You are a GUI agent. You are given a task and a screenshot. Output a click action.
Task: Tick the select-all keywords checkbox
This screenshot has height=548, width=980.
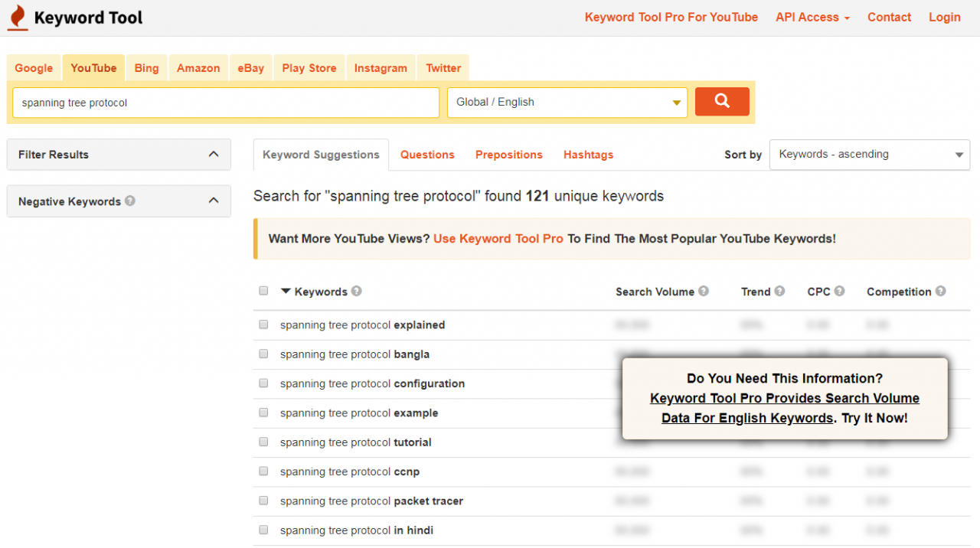[264, 291]
